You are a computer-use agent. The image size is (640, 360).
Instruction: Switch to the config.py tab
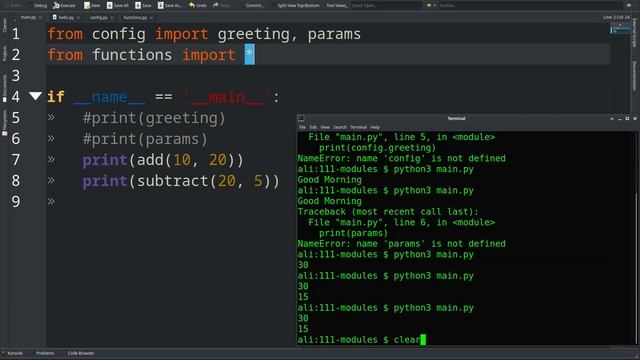click(98, 18)
